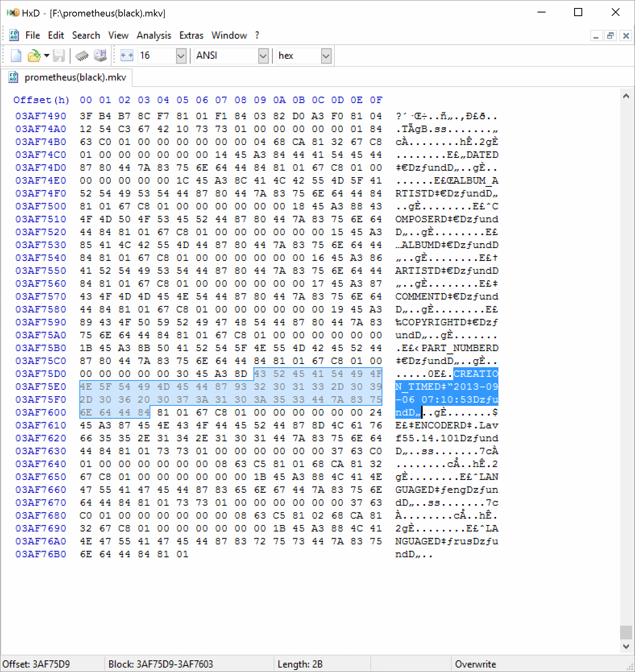This screenshot has width=635, height=672.
Task: Open the Search menu
Action: [86, 35]
